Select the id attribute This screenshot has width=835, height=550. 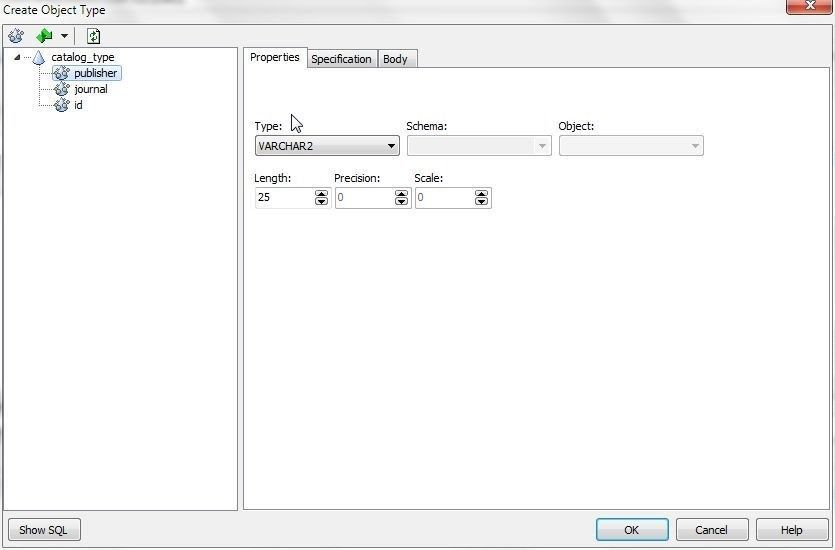pos(78,105)
